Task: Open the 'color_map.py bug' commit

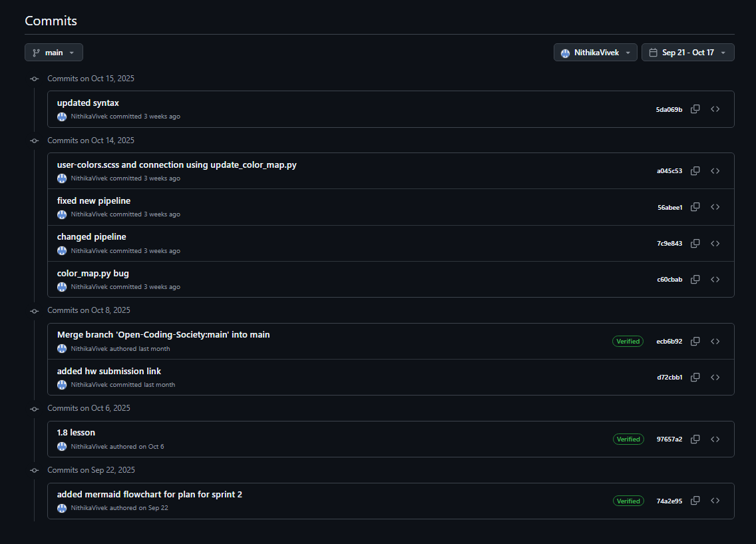Action: (93, 274)
